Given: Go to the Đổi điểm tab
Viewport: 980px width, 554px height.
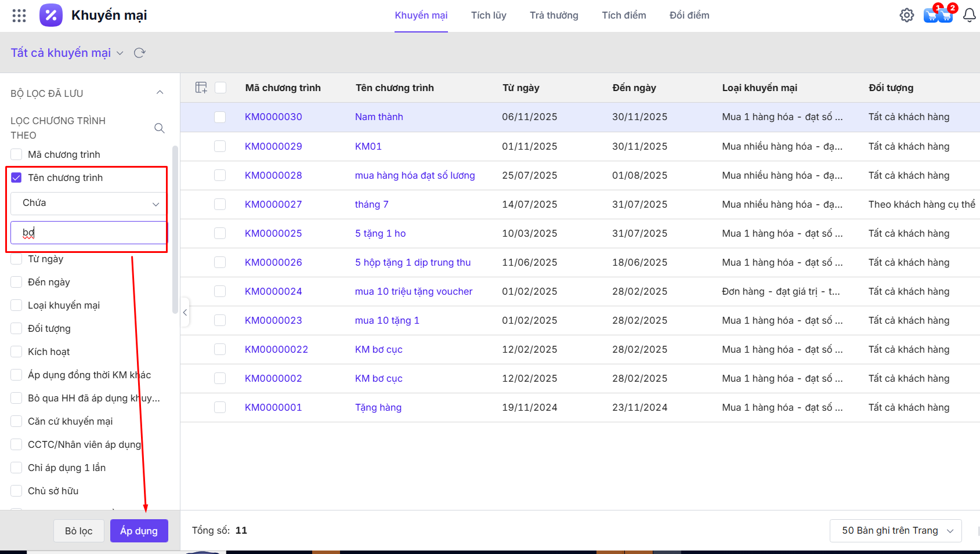Looking at the screenshot, I should 689,16.
